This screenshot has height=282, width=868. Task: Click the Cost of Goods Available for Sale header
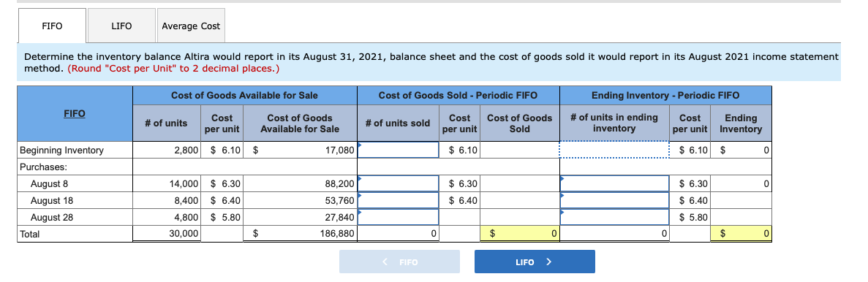(x=245, y=95)
